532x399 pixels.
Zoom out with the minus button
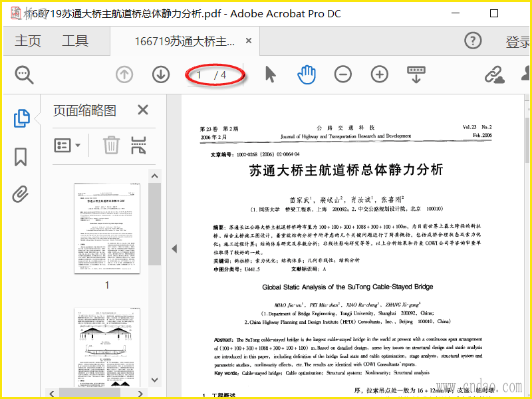click(343, 74)
